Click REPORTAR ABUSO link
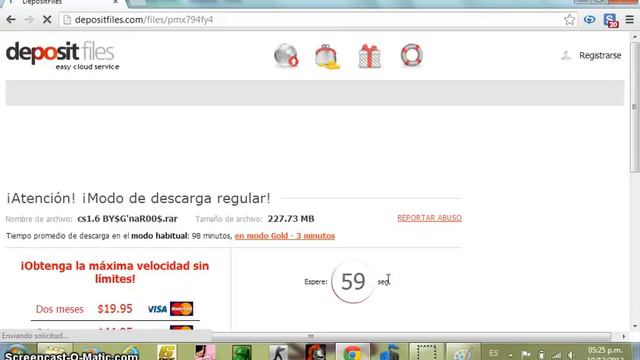The height and width of the screenshot is (360, 640). (429, 218)
